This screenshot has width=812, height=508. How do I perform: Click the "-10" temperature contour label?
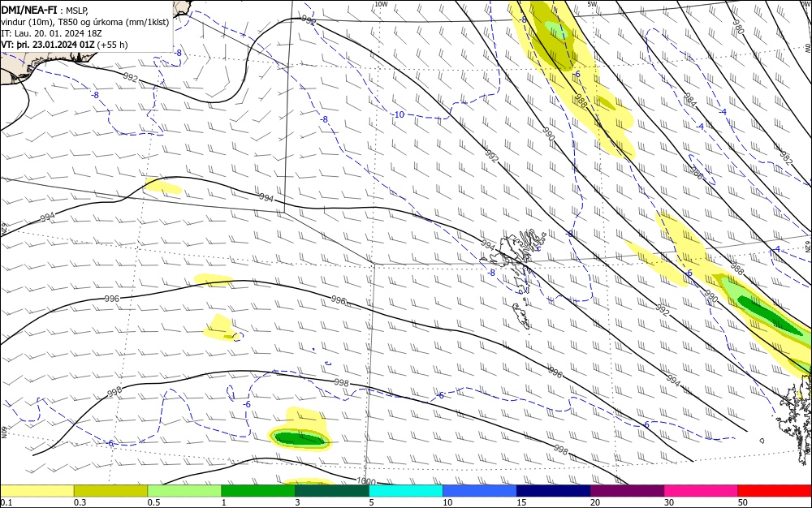pos(399,115)
